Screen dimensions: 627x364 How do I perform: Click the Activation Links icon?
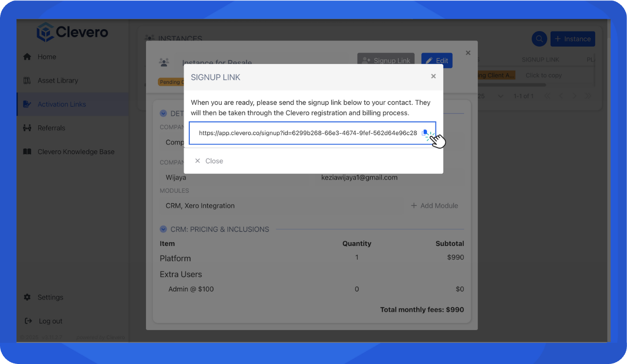(27, 104)
